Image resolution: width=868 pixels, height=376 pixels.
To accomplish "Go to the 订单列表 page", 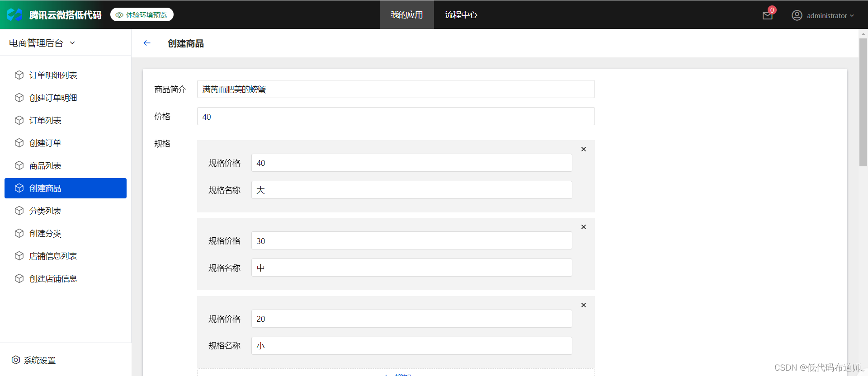I will [66, 120].
